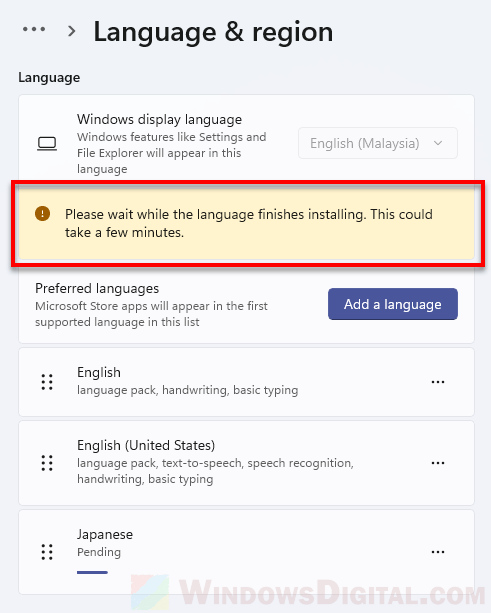
Task: Grab the drag handle for English
Action: tap(47, 382)
